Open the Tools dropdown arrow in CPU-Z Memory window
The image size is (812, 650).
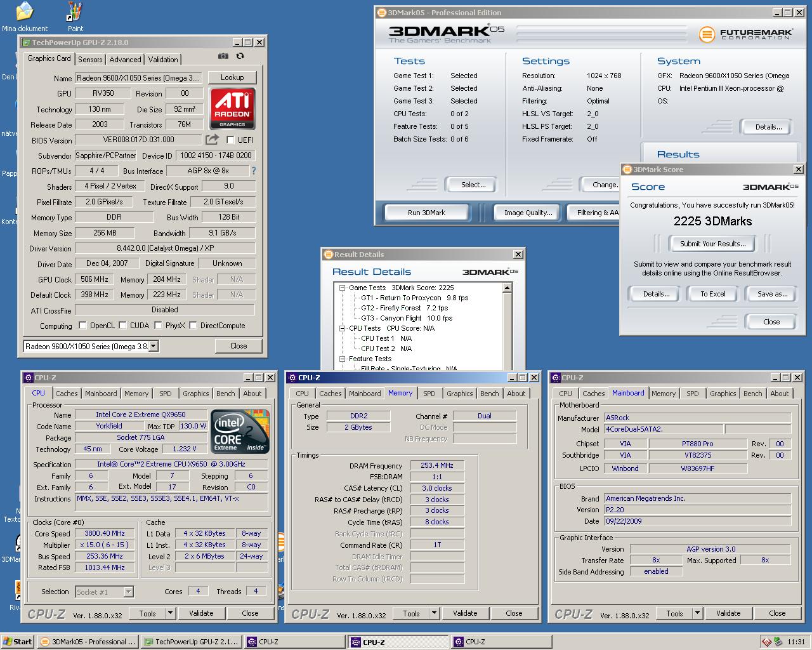click(x=434, y=613)
